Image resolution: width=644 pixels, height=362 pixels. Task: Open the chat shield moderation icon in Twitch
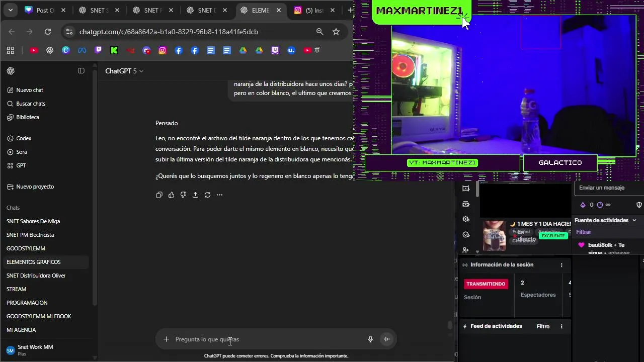tap(639, 205)
